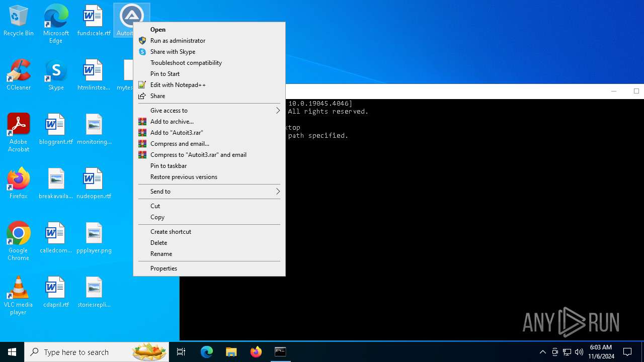Click the Windows Start button
Screen dimensions: 644x362
pyautogui.click(x=12, y=352)
